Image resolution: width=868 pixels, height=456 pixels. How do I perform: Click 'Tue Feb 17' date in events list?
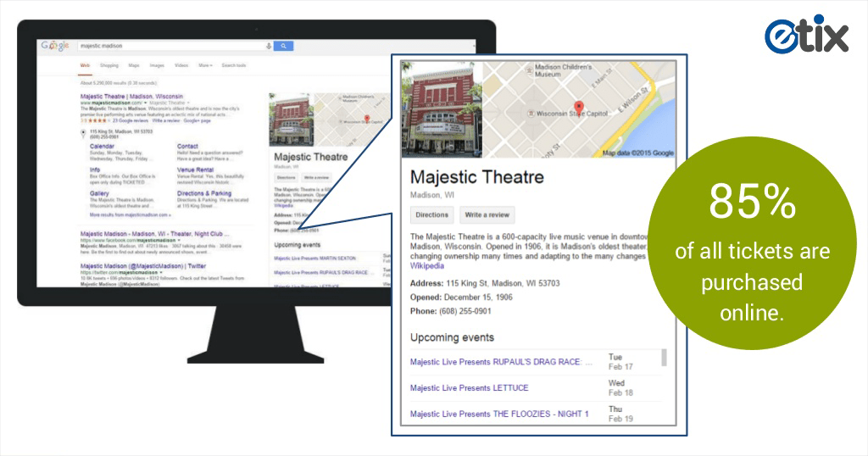click(x=620, y=362)
